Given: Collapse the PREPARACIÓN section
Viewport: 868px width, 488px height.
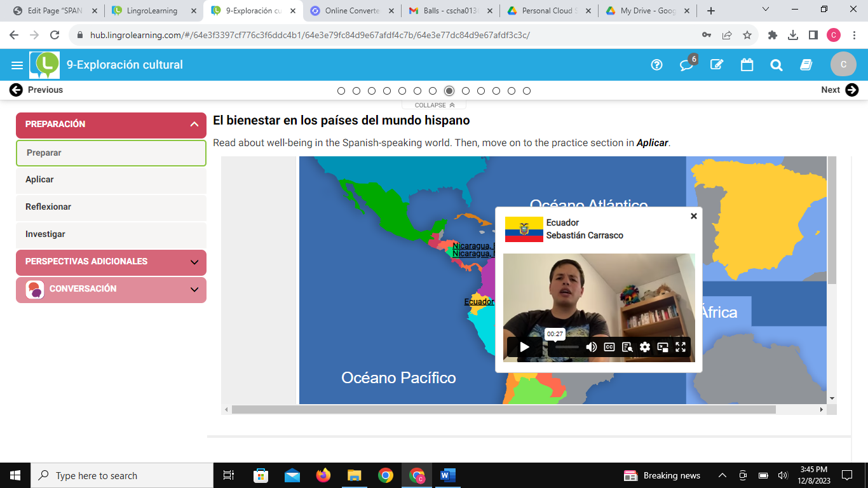Looking at the screenshot, I should click(194, 125).
